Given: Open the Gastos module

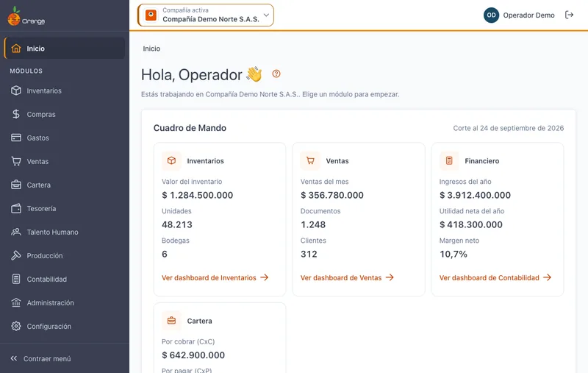Looking at the screenshot, I should point(65,138).
